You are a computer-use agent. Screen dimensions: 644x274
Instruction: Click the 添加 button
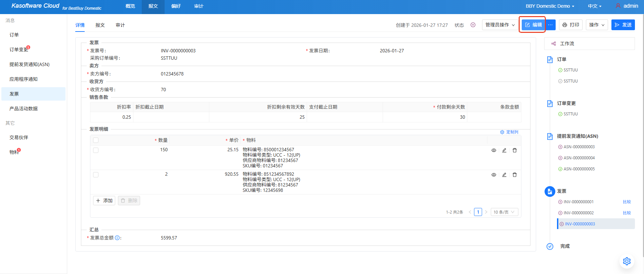(x=104, y=201)
